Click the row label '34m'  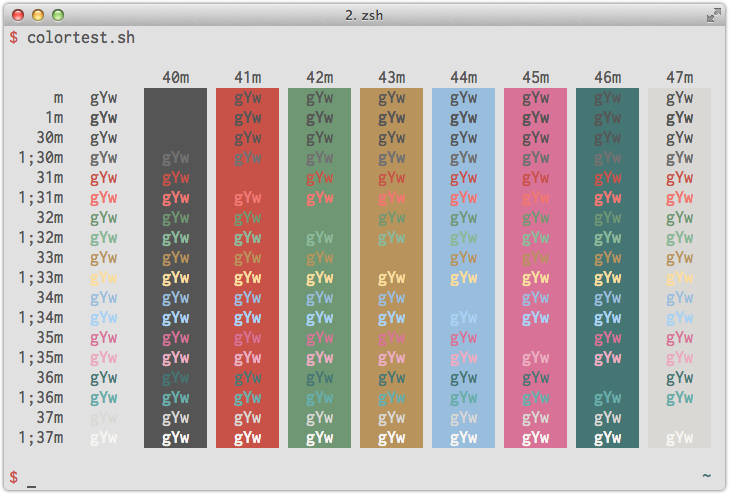click(50, 297)
